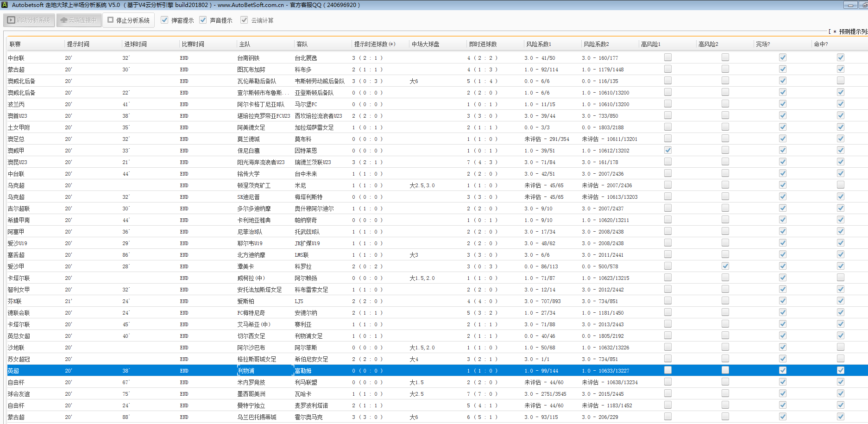Uncheck 高风险1 box in 保尼白鹰 row

point(667,150)
